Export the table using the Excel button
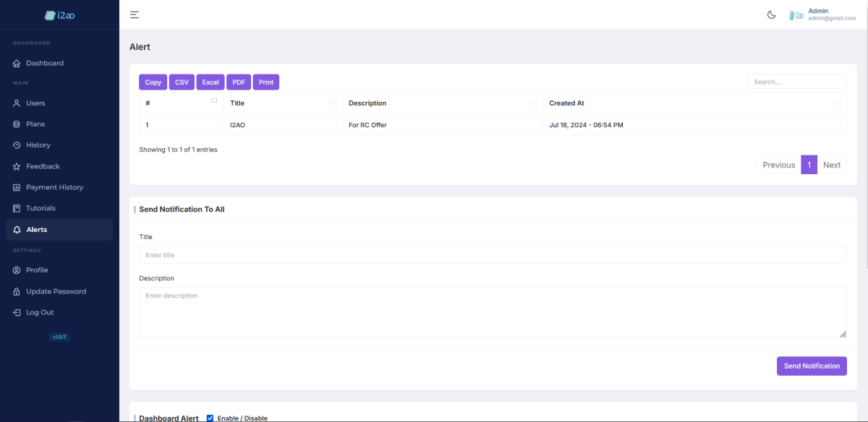868x422 pixels. coord(210,82)
